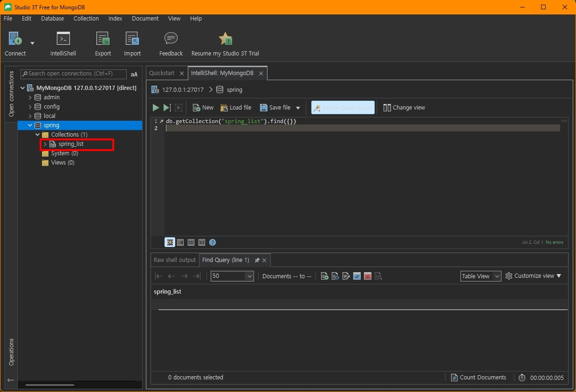Click the 127.0.0.1:27017 breadcrumb
The height and width of the screenshot is (392, 576).
pyautogui.click(x=183, y=90)
